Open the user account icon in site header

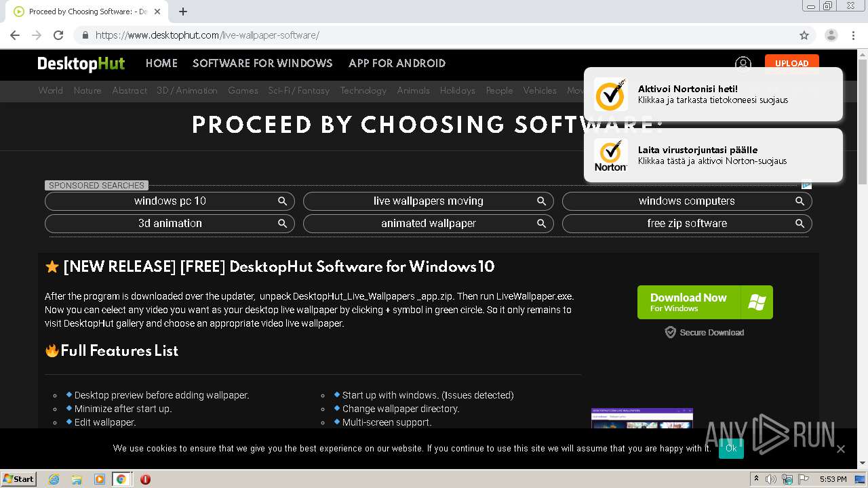(x=743, y=63)
